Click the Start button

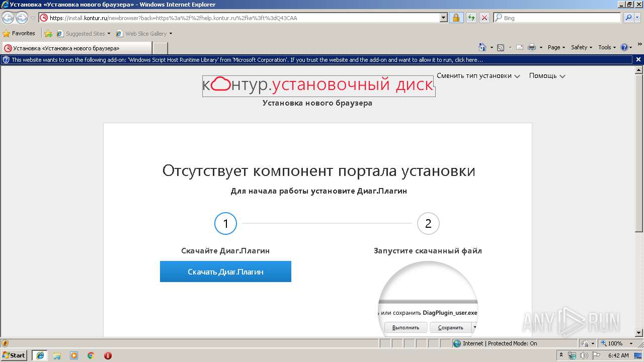tap(14, 355)
